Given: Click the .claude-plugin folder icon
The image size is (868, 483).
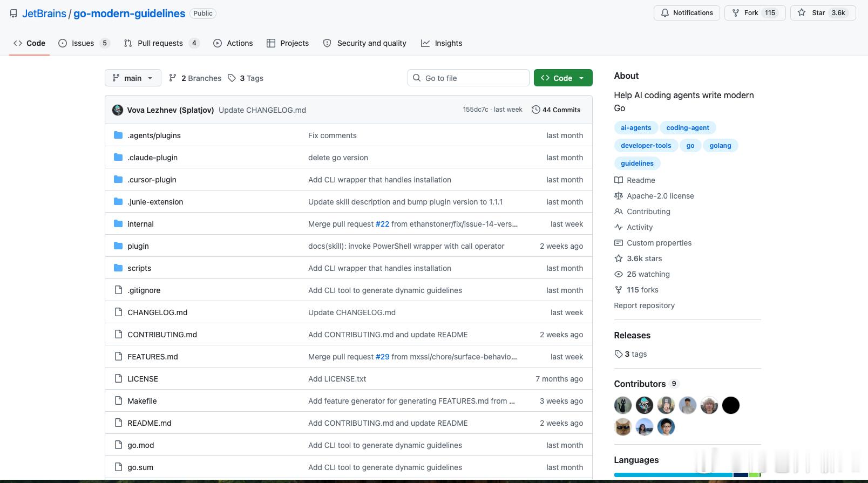Looking at the screenshot, I should pos(118,158).
